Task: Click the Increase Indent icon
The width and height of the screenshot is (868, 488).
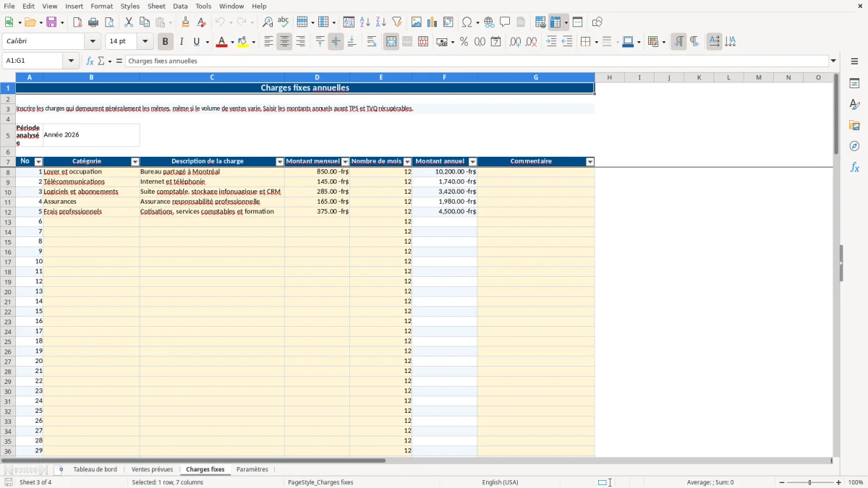Action: pyautogui.click(x=551, y=42)
